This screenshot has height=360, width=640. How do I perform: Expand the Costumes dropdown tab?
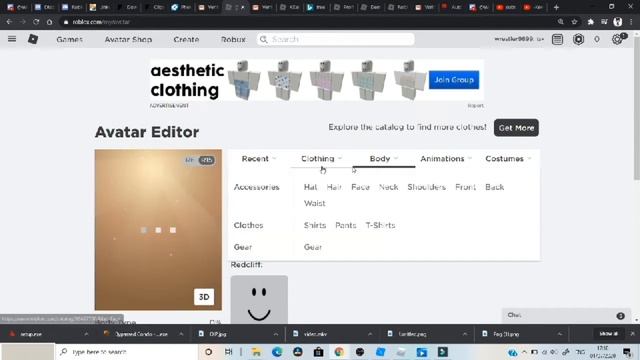click(x=508, y=158)
